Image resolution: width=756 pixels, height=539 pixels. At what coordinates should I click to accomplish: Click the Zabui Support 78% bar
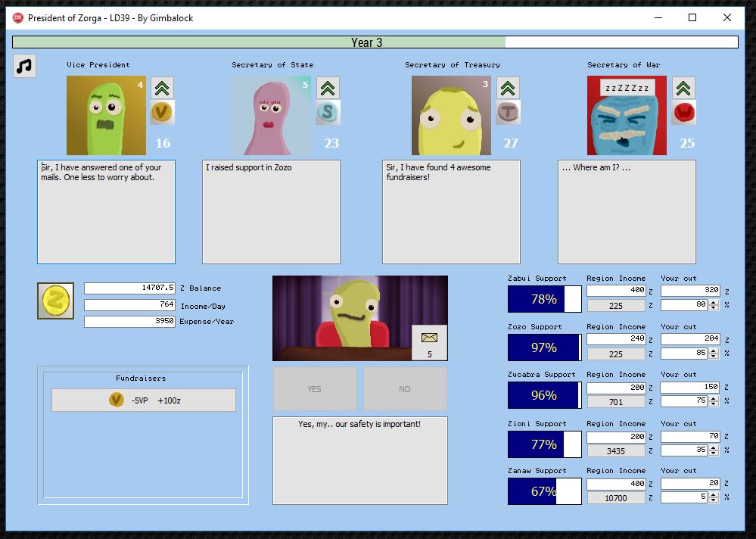point(544,299)
